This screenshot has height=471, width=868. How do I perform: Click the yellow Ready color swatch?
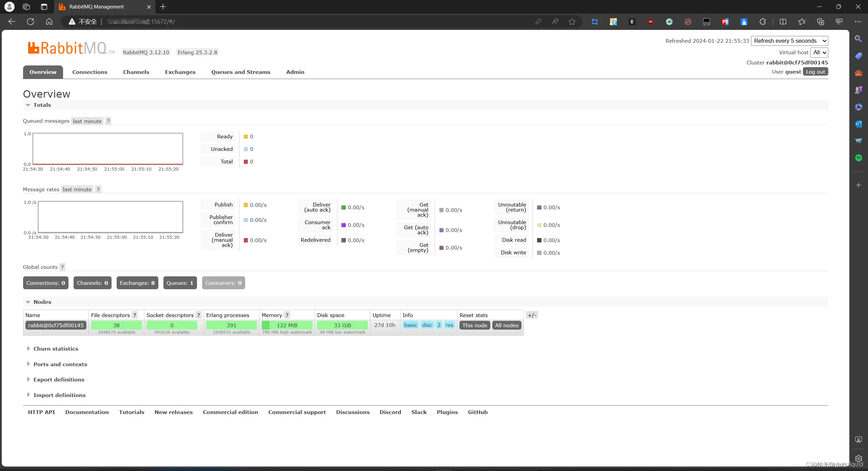(246, 137)
